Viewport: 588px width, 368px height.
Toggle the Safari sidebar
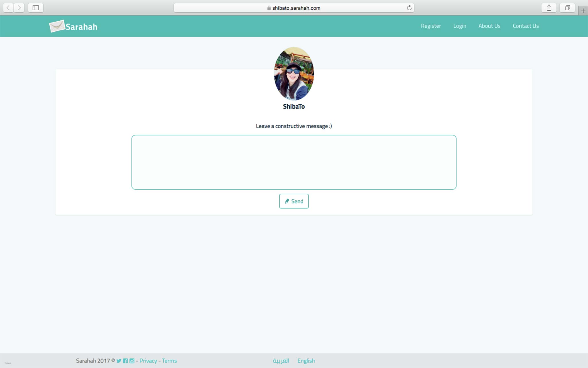(x=36, y=8)
